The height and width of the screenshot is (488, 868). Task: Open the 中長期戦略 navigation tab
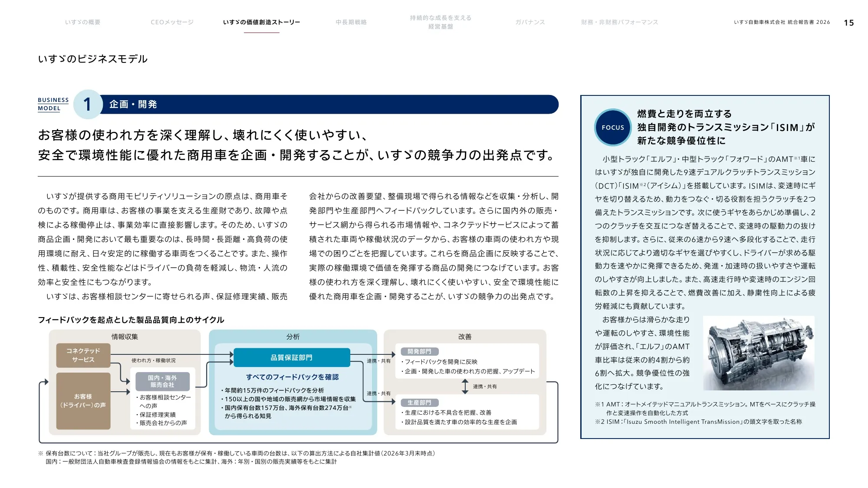(351, 22)
